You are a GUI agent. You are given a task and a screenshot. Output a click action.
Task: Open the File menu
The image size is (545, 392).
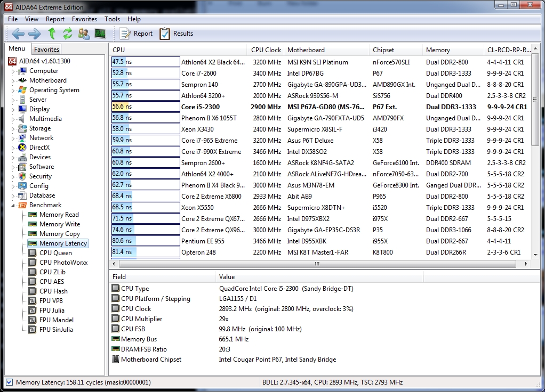coord(13,19)
